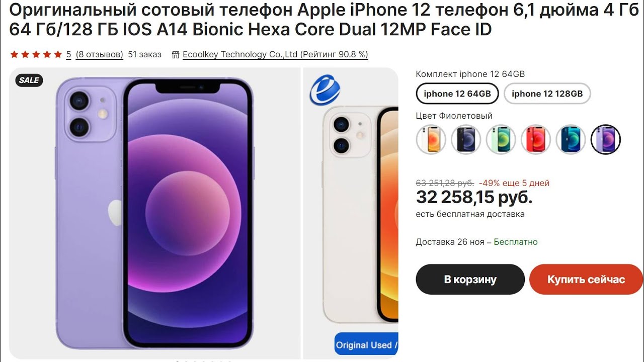The height and width of the screenshot is (362, 644).
Task: Switch to iphone 12 128GB option
Action: tap(547, 94)
